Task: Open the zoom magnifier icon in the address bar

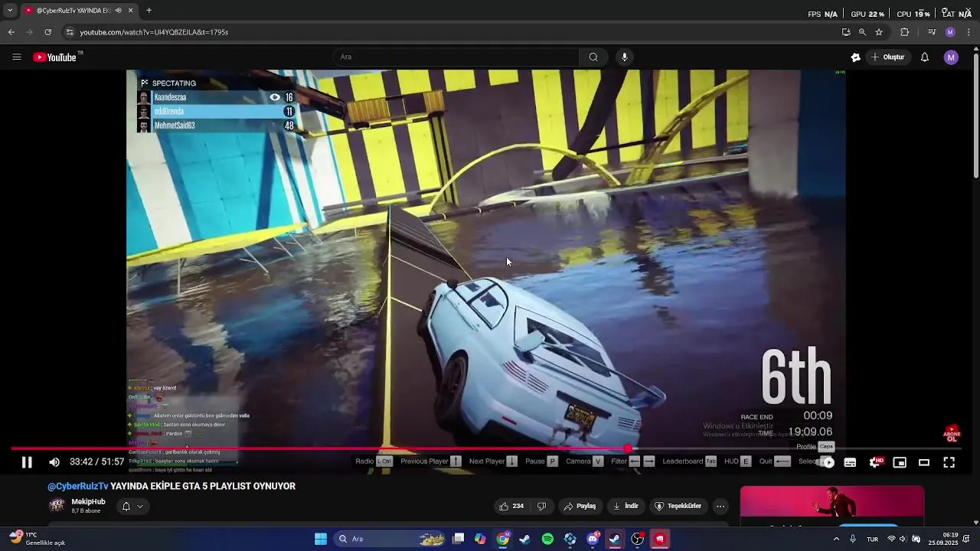Action: (862, 32)
